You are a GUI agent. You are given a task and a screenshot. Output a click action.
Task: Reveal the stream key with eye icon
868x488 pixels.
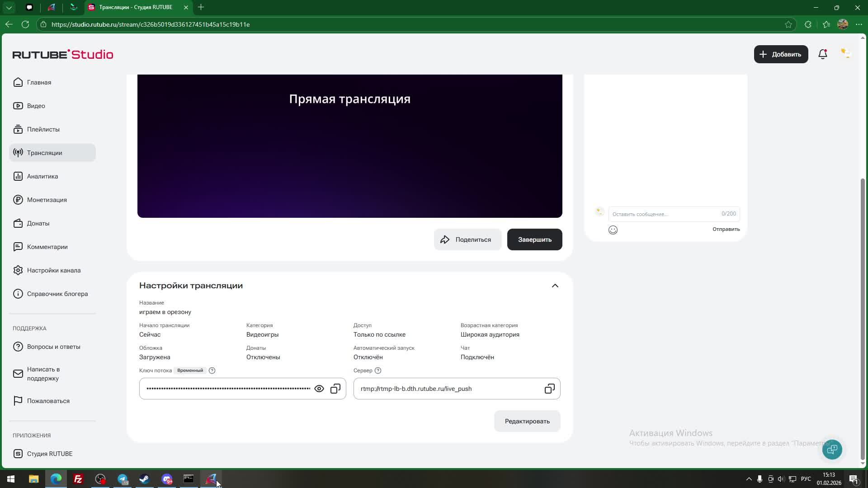319,389
